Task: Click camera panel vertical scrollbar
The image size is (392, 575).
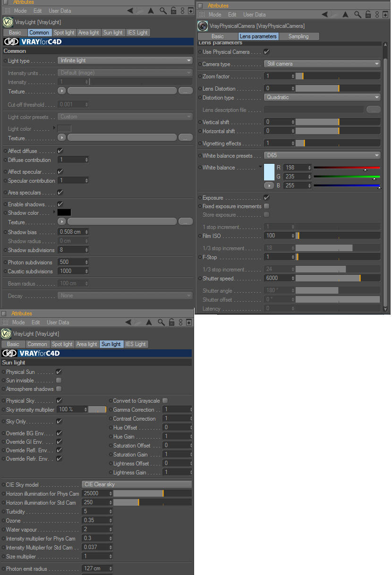Action: (x=385, y=176)
